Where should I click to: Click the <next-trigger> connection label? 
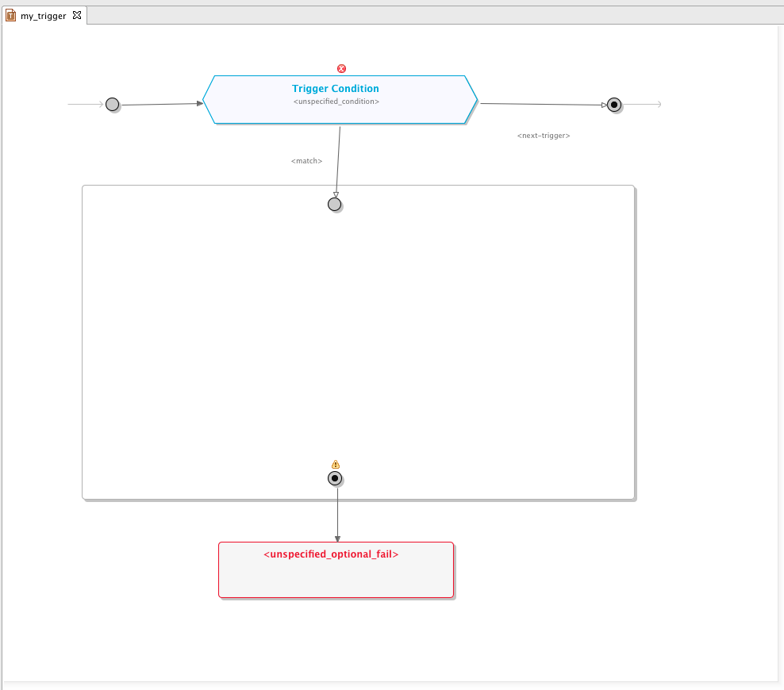[544, 136]
